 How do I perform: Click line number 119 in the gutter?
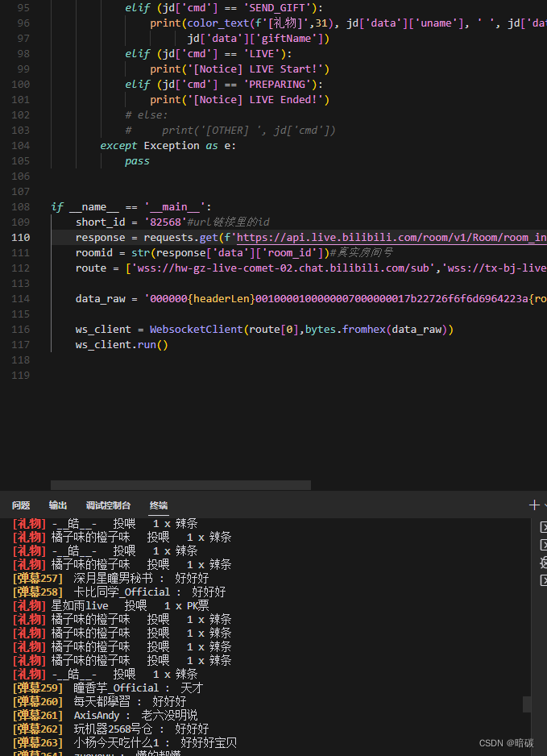pos(21,375)
